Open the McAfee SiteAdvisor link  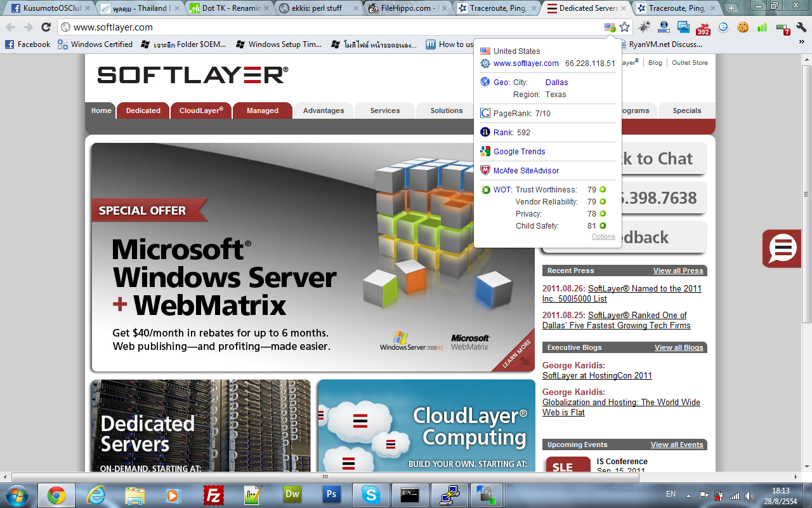coord(526,171)
